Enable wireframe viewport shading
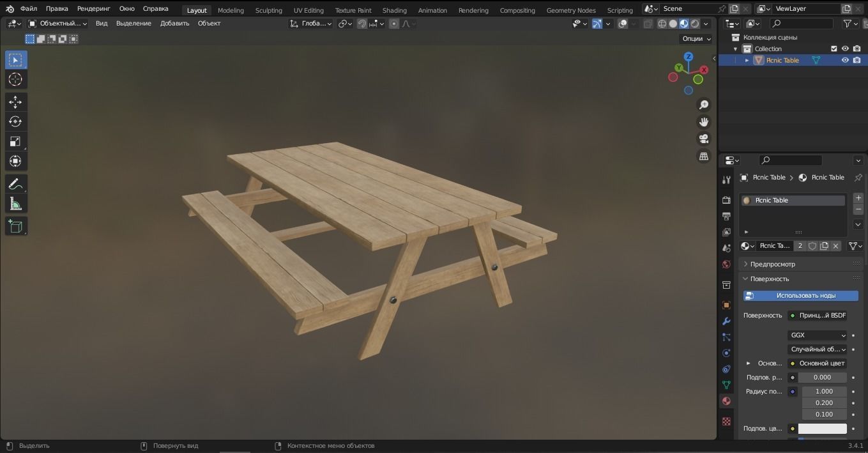 (662, 24)
